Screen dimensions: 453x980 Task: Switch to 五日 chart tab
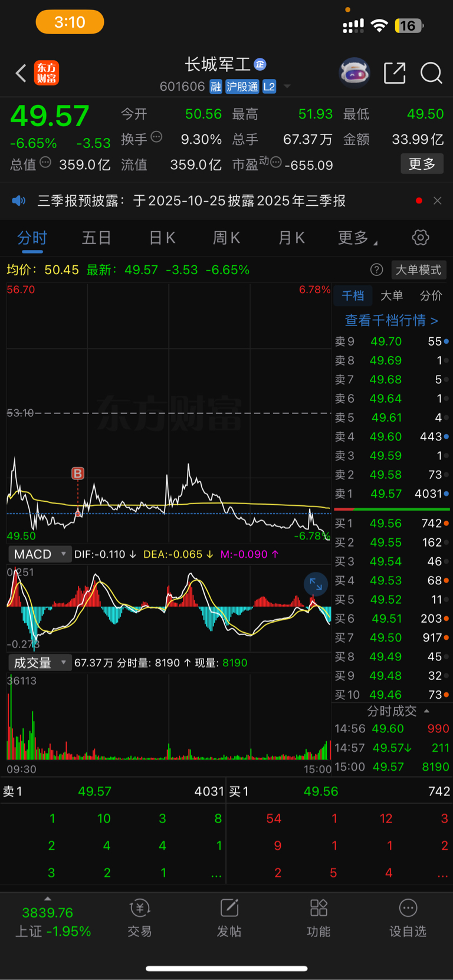click(96, 238)
